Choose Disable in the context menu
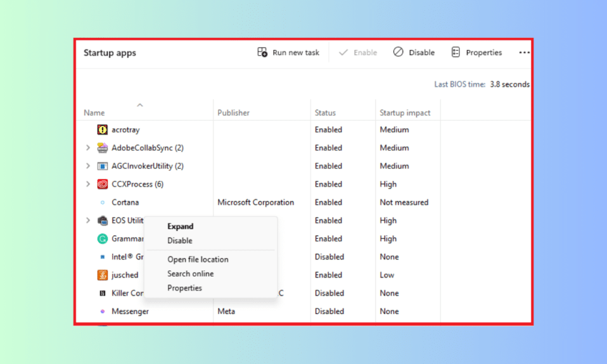607x364 pixels. pos(179,241)
